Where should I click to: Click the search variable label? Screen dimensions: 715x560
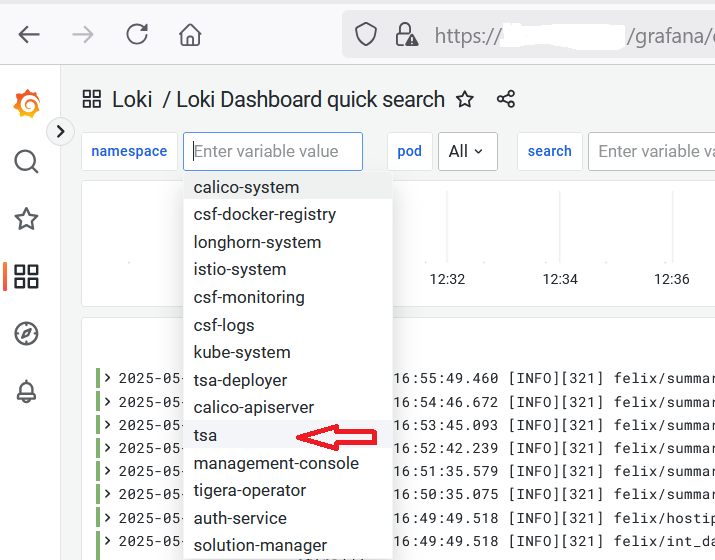[x=549, y=151]
